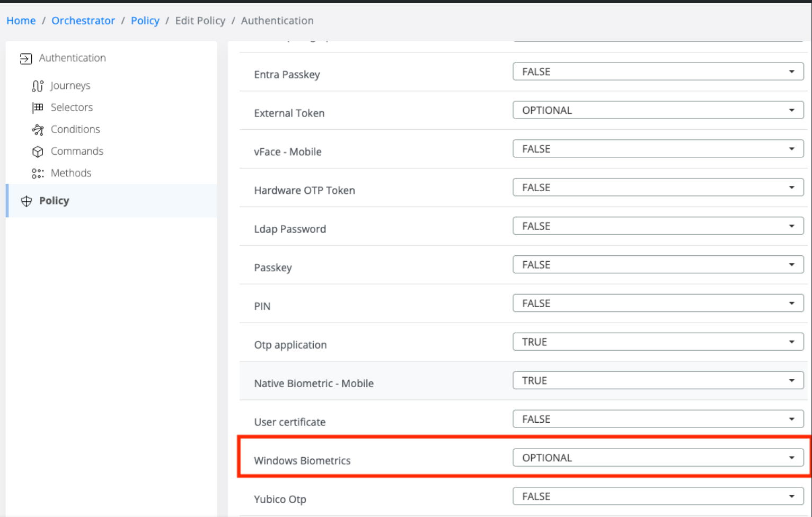Click the Selectors flag icon
The height and width of the screenshot is (517, 812).
coord(38,108)
